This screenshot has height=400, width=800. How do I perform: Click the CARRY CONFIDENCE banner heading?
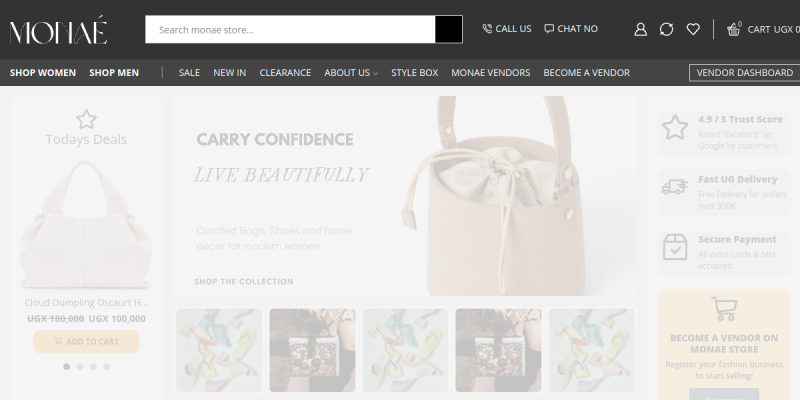[274, 139]
